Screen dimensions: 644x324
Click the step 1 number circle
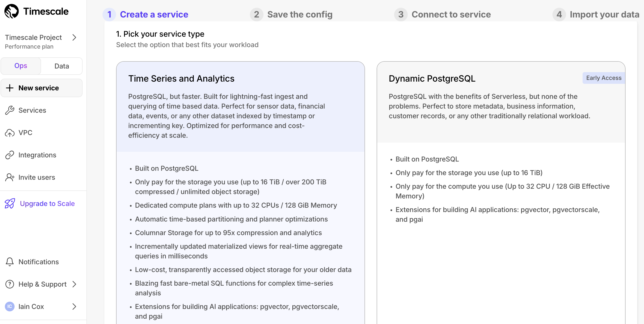[109, 15]
